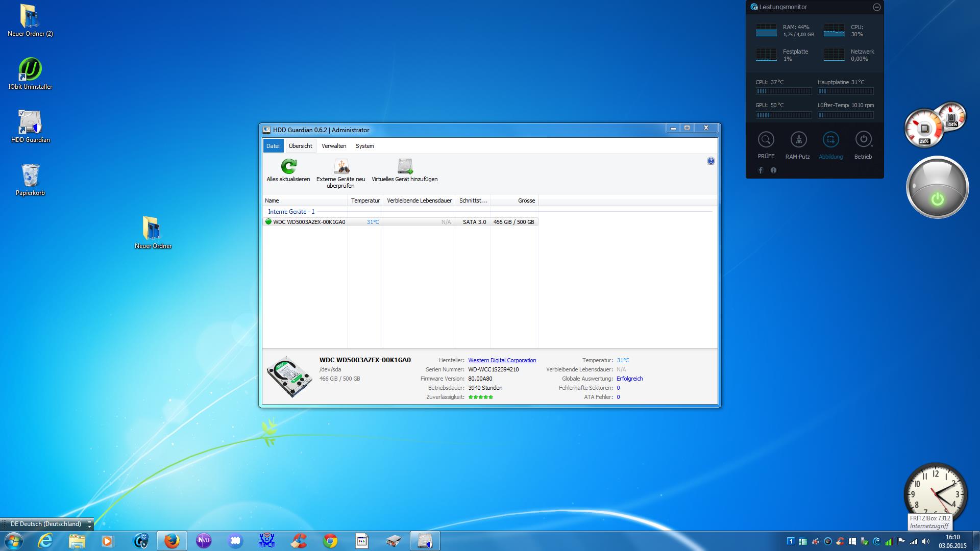Click the RAM usage graph in Leistungsmonitor

(x=766, y=30)
